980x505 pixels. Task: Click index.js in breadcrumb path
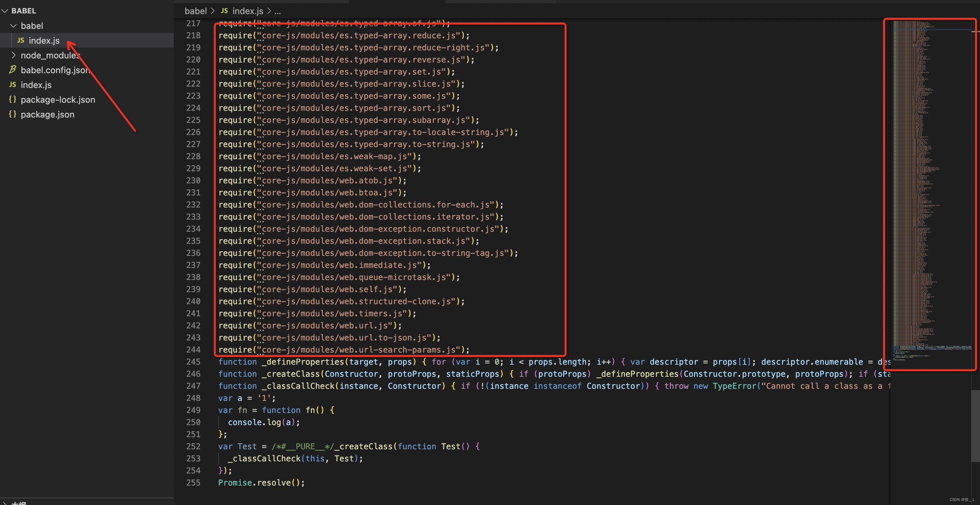tap(248, 11)
